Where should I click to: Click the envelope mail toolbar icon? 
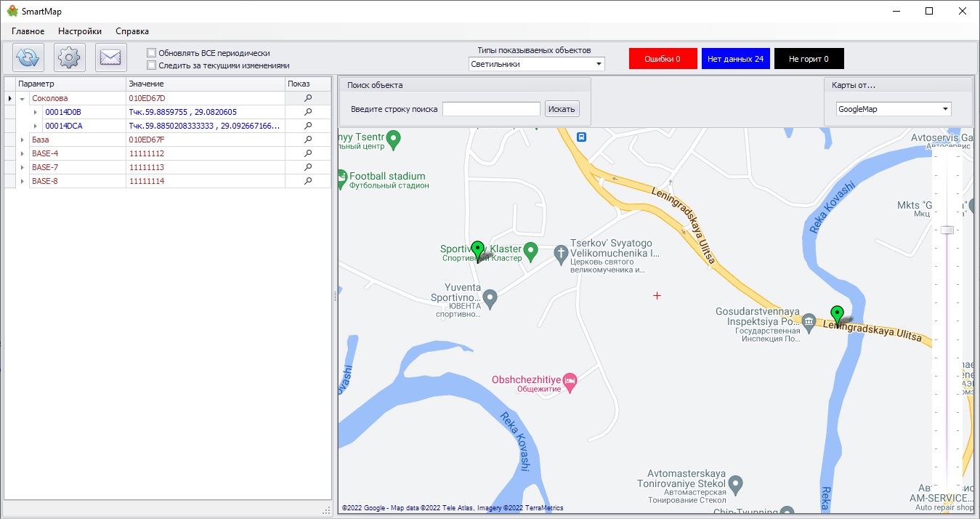coord(111,57)
